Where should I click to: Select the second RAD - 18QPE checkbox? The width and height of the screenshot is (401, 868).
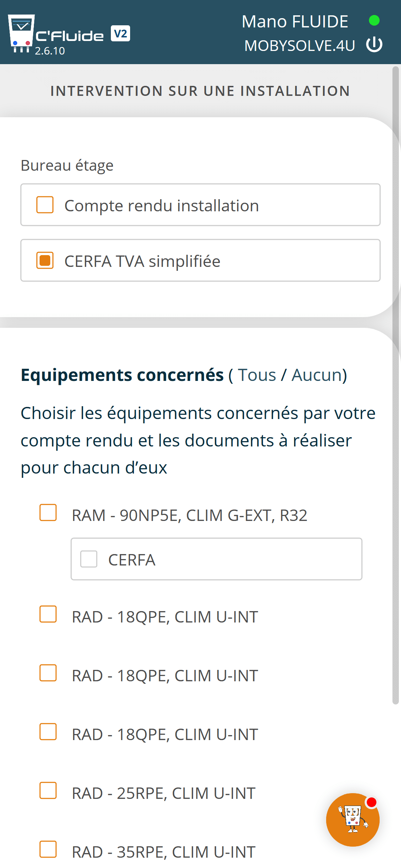48,673
